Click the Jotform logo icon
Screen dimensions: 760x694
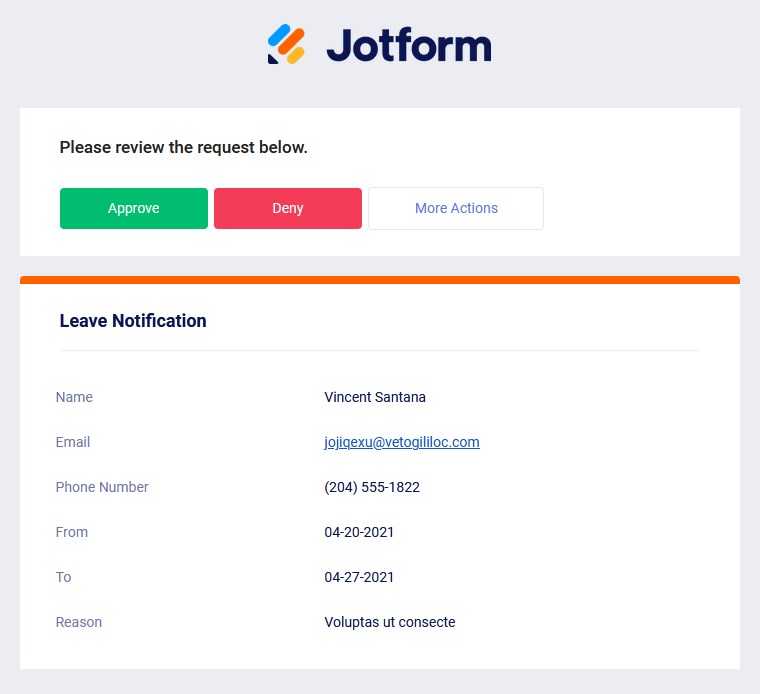(x=286, y=44)
